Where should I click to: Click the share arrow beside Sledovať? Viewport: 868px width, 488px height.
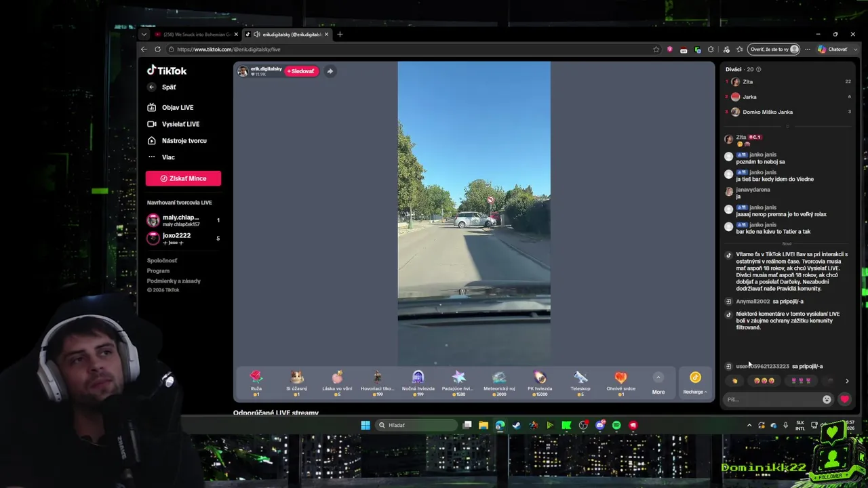[330, 71]
